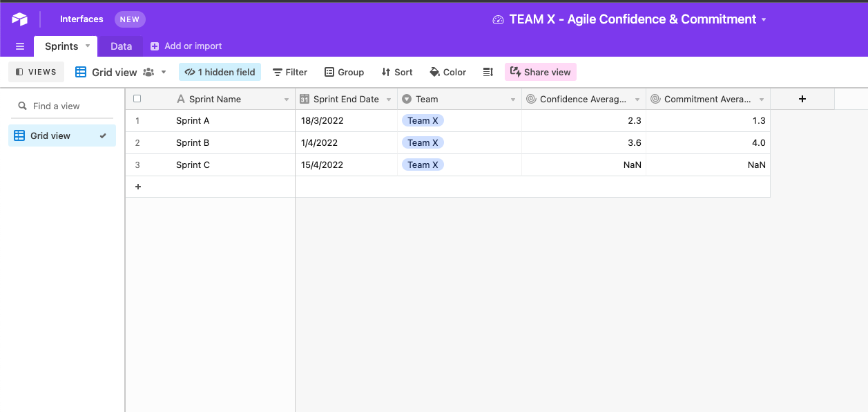
Task: Open the Confidence Average column dropdown
Action: point(637,100)
